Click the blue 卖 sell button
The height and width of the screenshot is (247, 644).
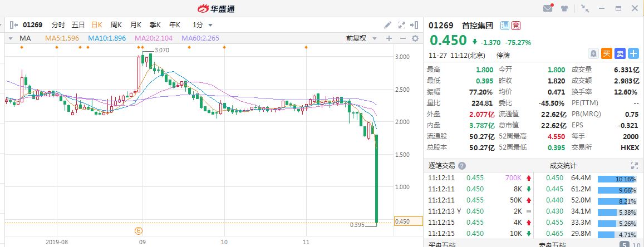tap(620, 53)
